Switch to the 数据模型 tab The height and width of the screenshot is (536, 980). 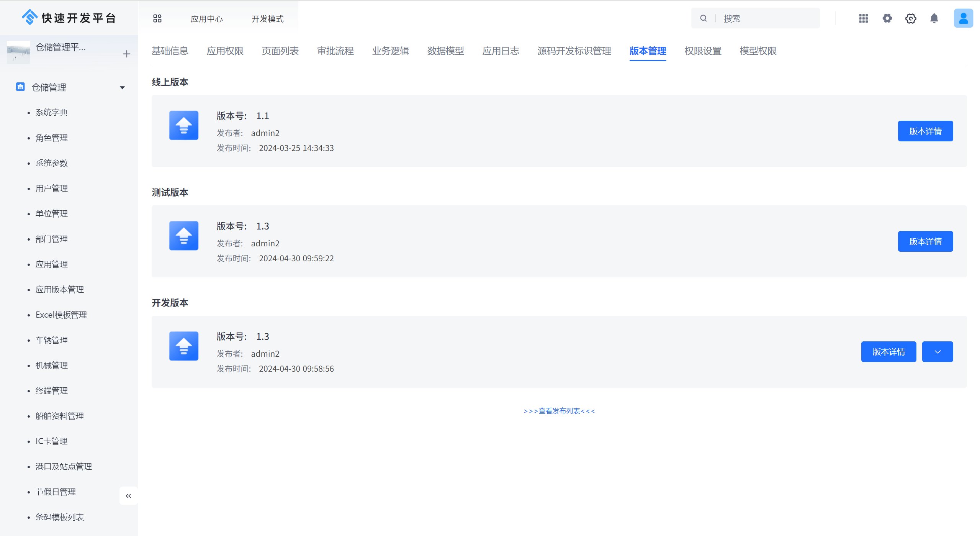[445, 51]
